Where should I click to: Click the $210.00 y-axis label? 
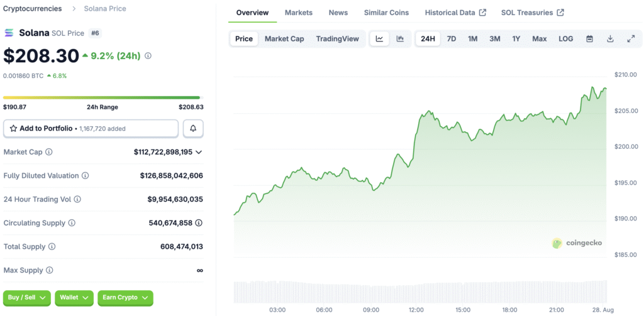coord(626,75)
